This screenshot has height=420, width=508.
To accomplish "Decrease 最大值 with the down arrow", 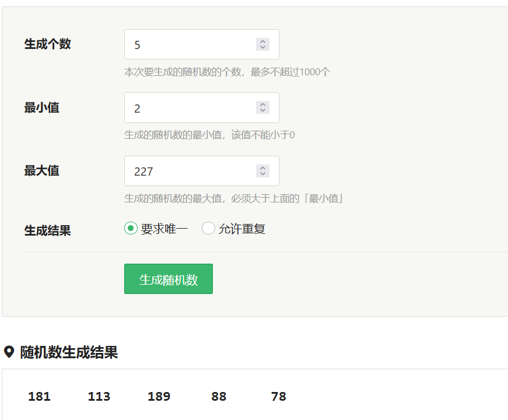I will click(x=262, y=174).
